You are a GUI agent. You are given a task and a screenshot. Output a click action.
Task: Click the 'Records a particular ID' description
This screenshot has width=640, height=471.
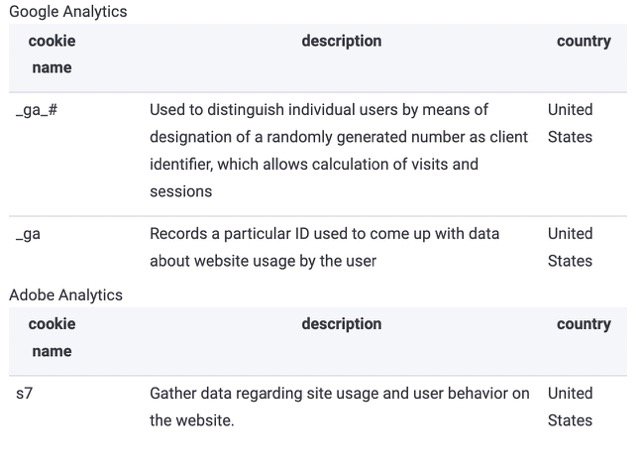[x=324, y=247]
